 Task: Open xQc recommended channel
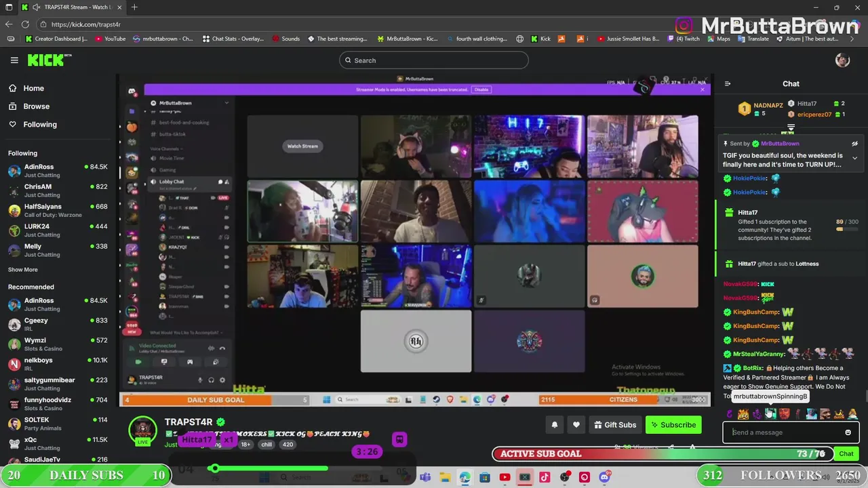[58, 443]
